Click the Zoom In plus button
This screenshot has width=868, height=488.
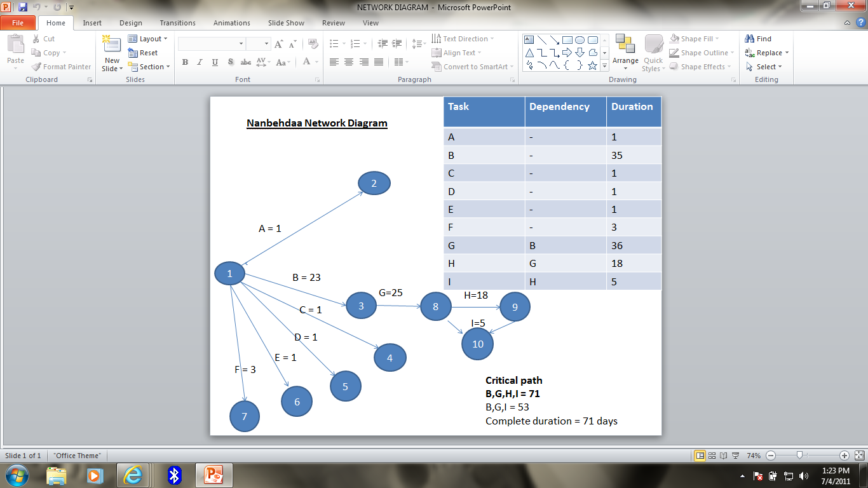844,456
